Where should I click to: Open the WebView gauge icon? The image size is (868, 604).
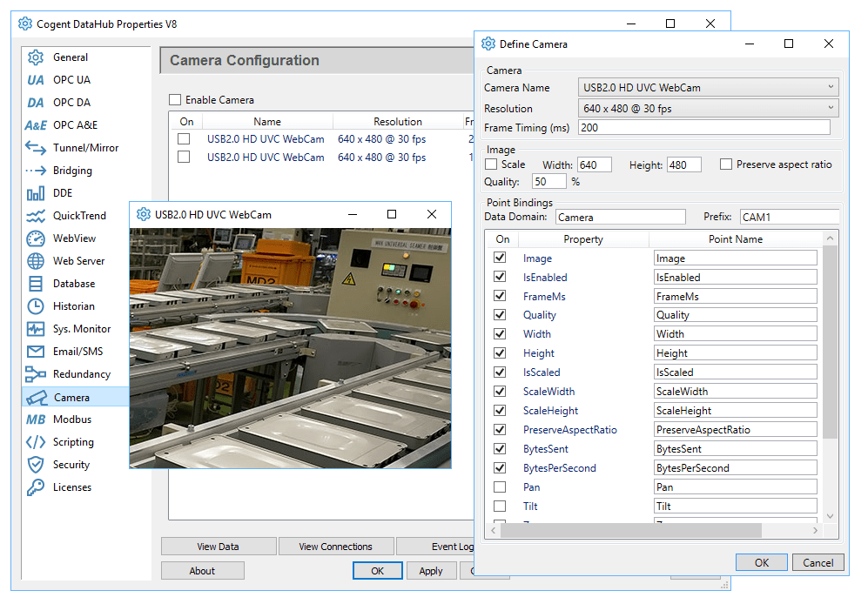pyautogui.click(x=36, y=238)
